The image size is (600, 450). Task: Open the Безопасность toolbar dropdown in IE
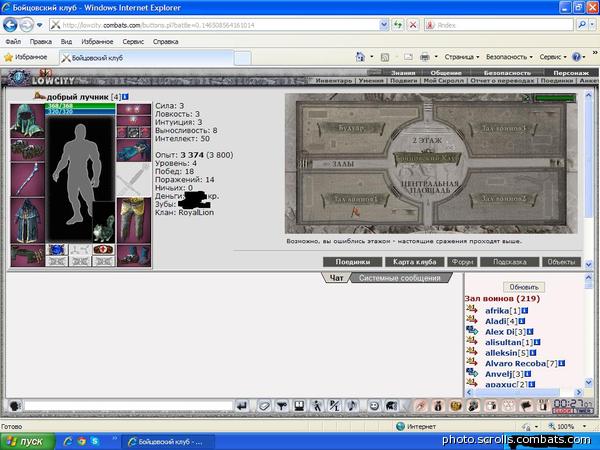[509, 57]
